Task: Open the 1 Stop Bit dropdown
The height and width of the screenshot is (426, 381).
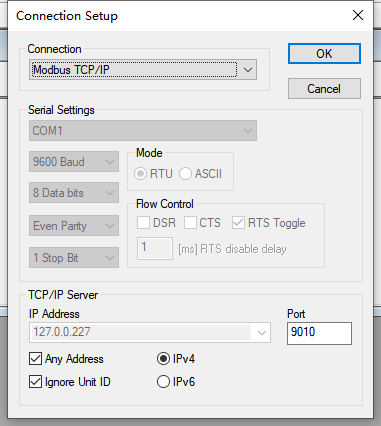Action: point(74,258)
